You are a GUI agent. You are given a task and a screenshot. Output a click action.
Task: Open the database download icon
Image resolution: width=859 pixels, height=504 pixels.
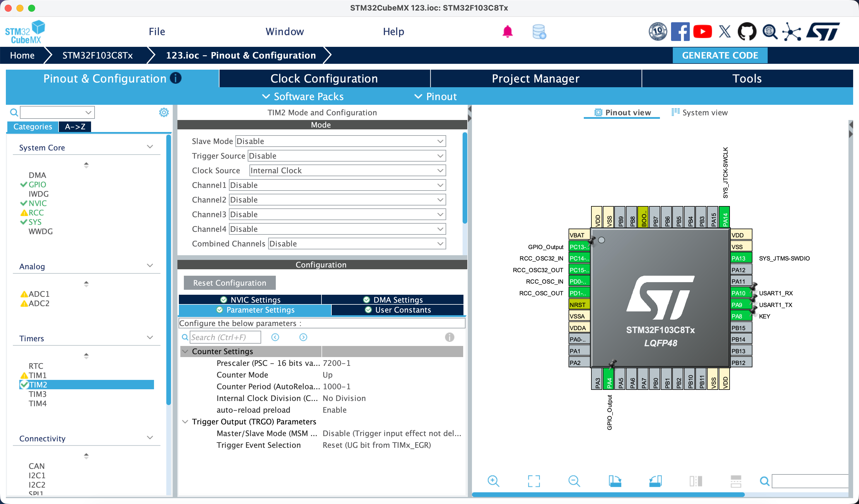539,32
